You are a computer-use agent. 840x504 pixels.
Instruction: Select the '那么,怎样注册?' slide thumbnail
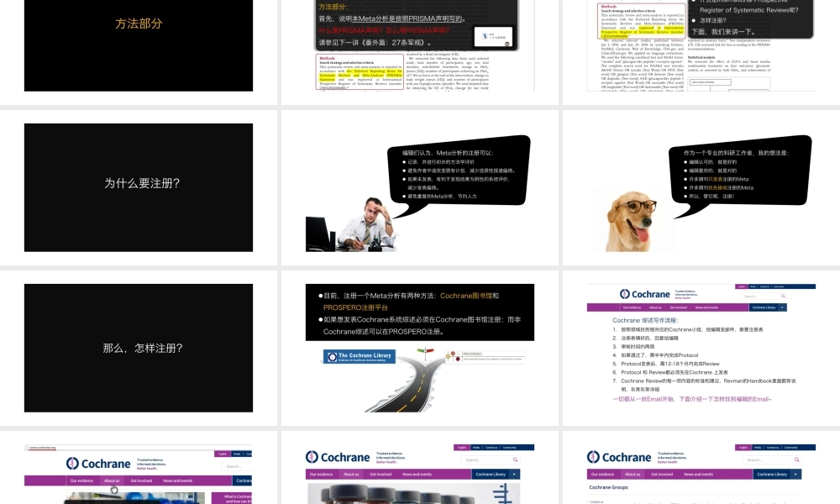(139, 348)
